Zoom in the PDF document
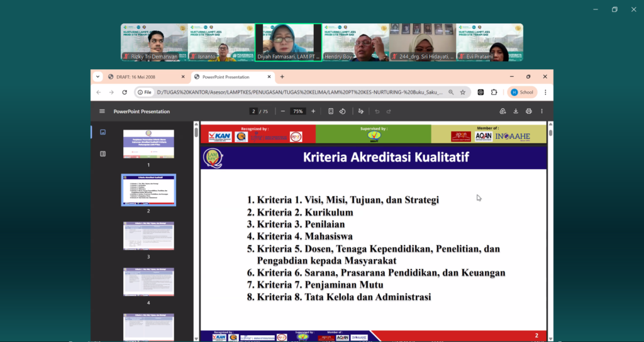The width and height of the screenshot is (644, 342). tap(313, 111)
